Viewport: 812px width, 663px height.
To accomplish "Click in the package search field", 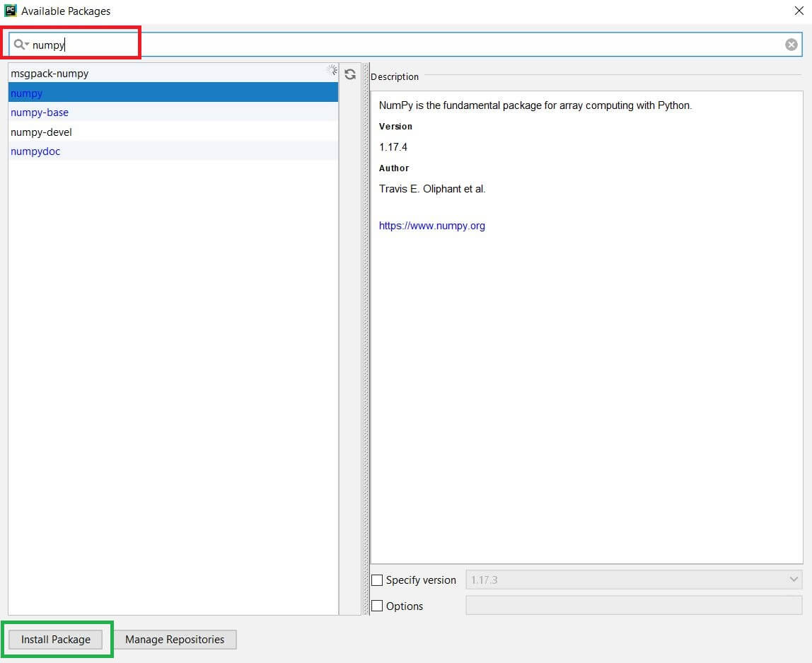I will pos(405,45).
